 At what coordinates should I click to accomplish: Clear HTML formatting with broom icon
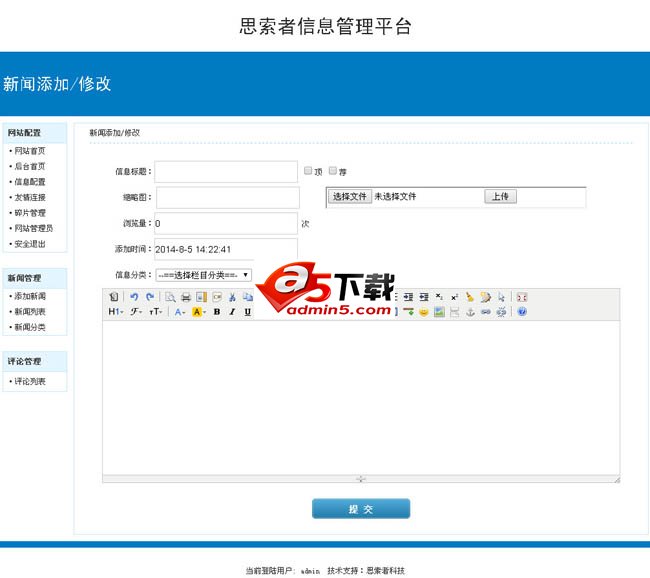pos(470,297)
